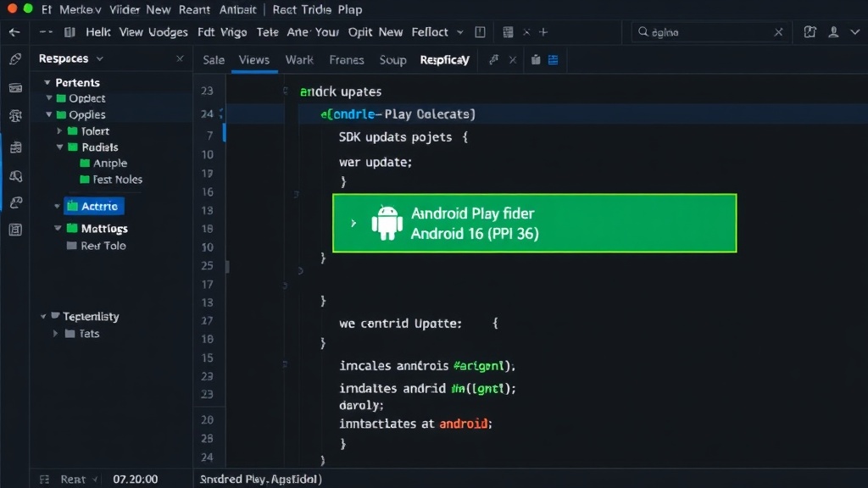The width and height of the screenshot is (868, 488).
Task: Expand the chevron at the top right
Action: coord(855,32)
